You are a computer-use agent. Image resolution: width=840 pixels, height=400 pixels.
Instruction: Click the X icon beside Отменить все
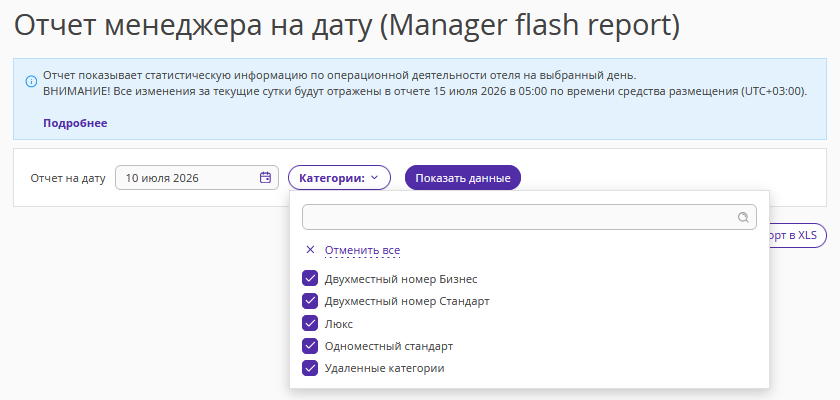point(310,250)
